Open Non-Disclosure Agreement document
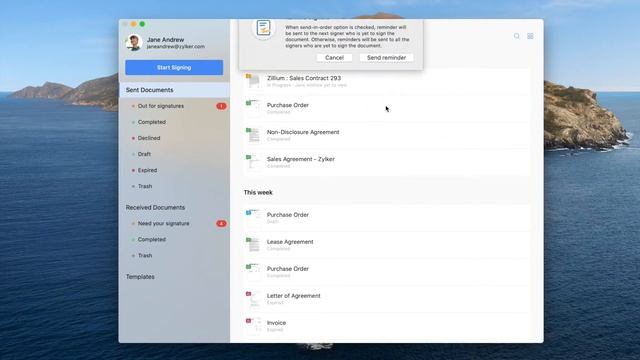Image resolution: width=640 pixels, height=360 pixels. tap(387, 135)
